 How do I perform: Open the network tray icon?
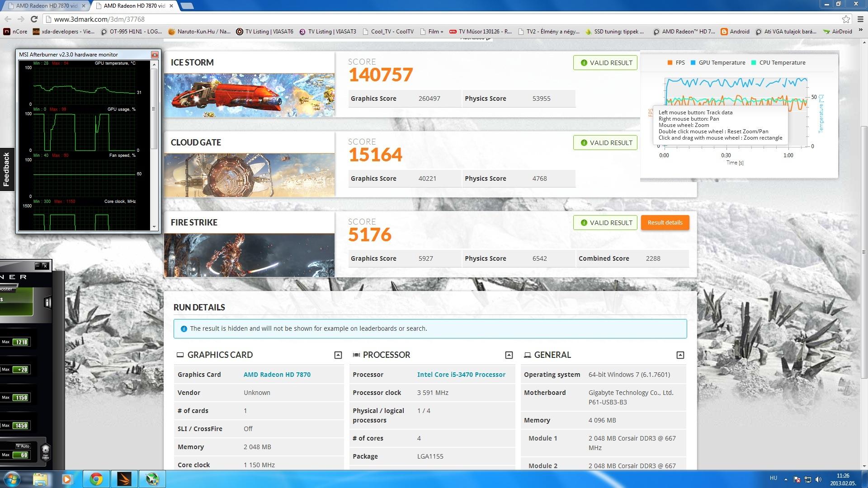pos(808,479)
